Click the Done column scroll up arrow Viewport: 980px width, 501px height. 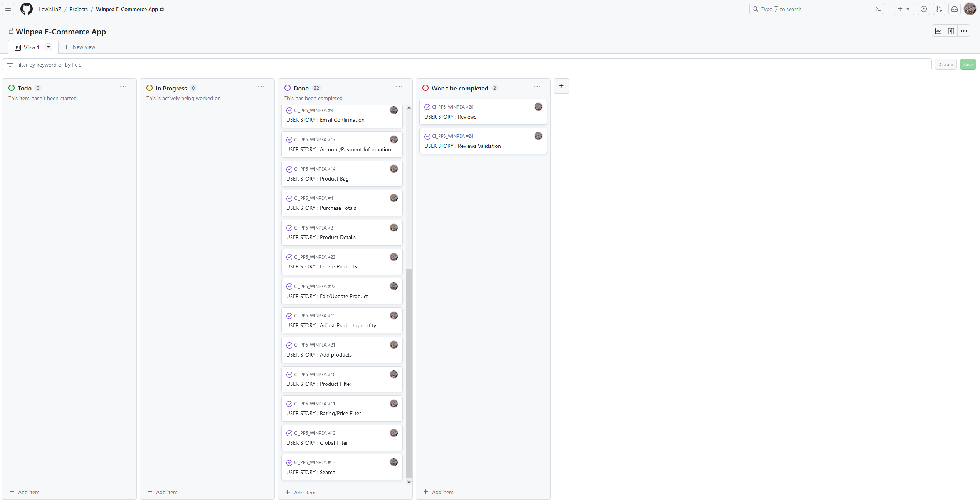point(409,108)
